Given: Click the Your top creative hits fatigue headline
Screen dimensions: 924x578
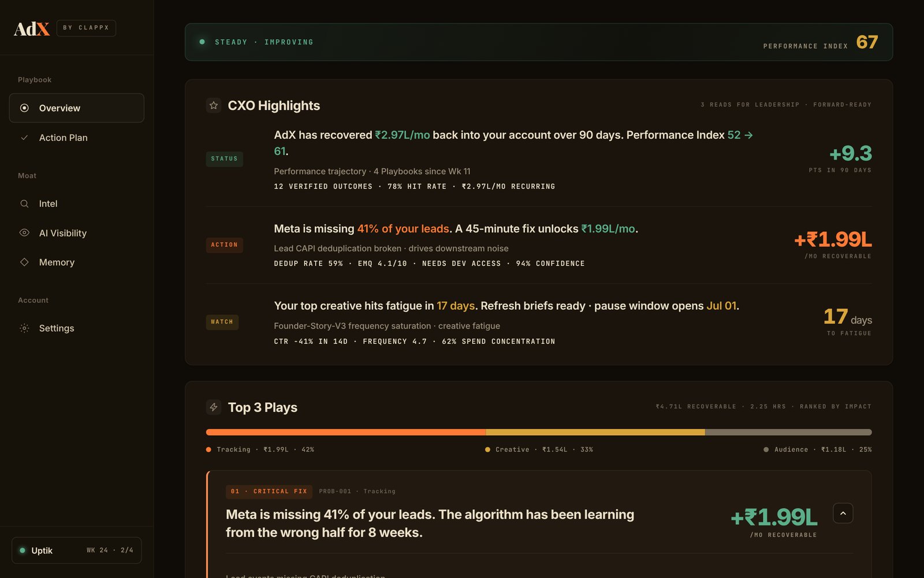Looking at the screenshot, I should [x=506, y=306].
